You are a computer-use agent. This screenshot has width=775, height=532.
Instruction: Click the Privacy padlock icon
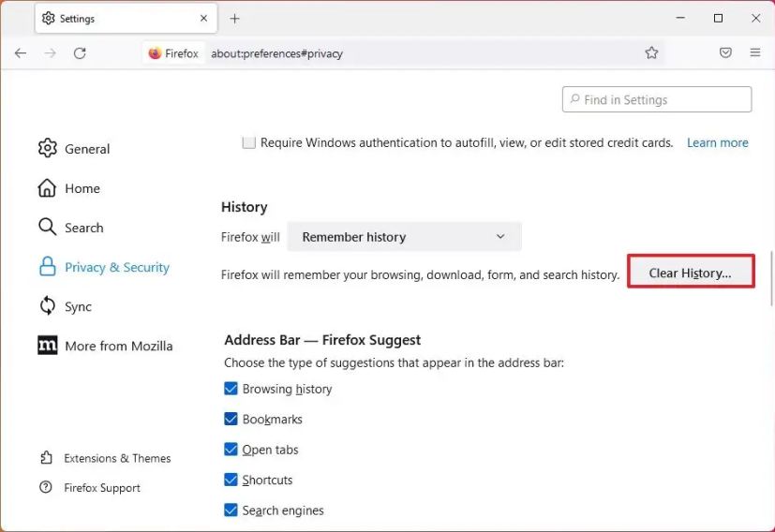click(48, 266)
